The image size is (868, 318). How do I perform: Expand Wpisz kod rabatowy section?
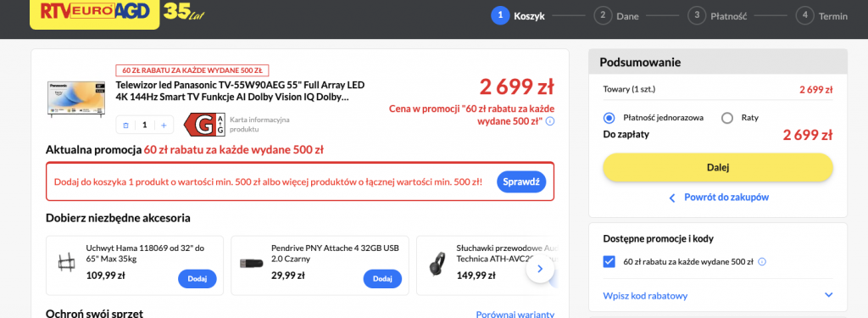coord(717,295)
